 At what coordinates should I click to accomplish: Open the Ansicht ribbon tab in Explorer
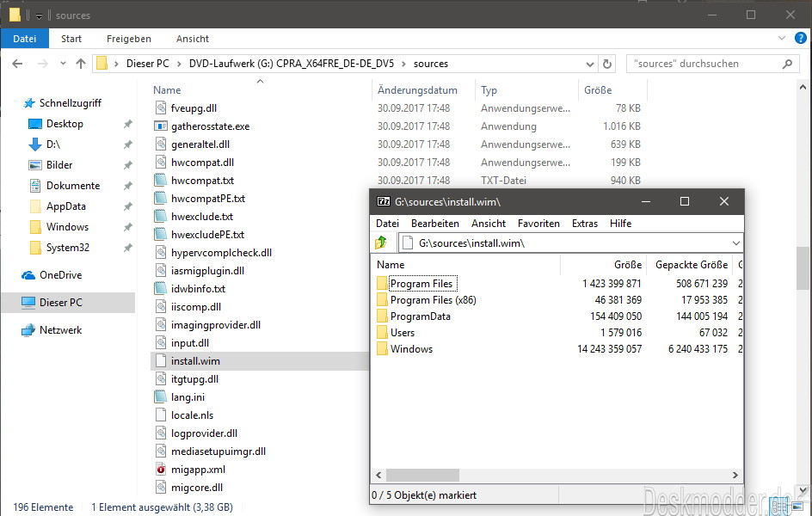(x=192, y=39)
